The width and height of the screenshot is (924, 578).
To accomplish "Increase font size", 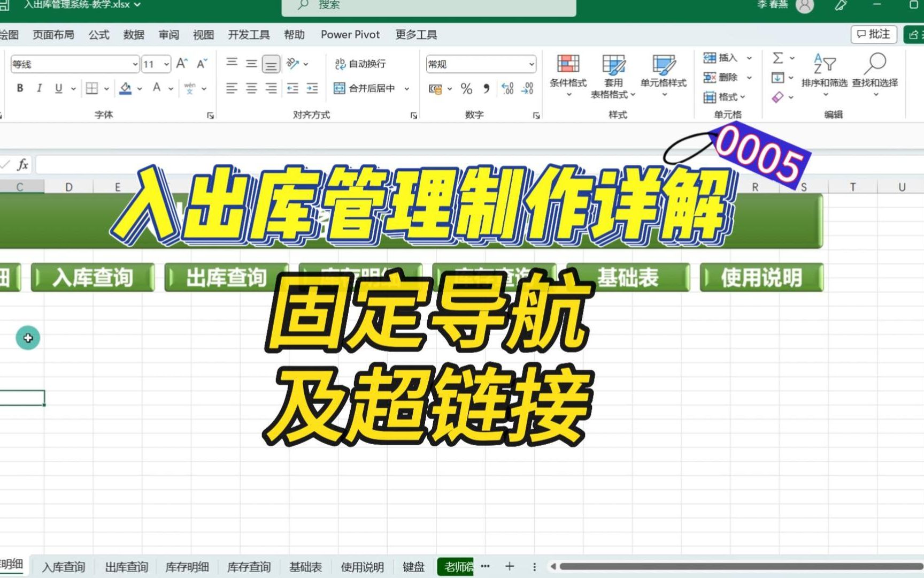I will pyautogui.click(x=182, y=64).
